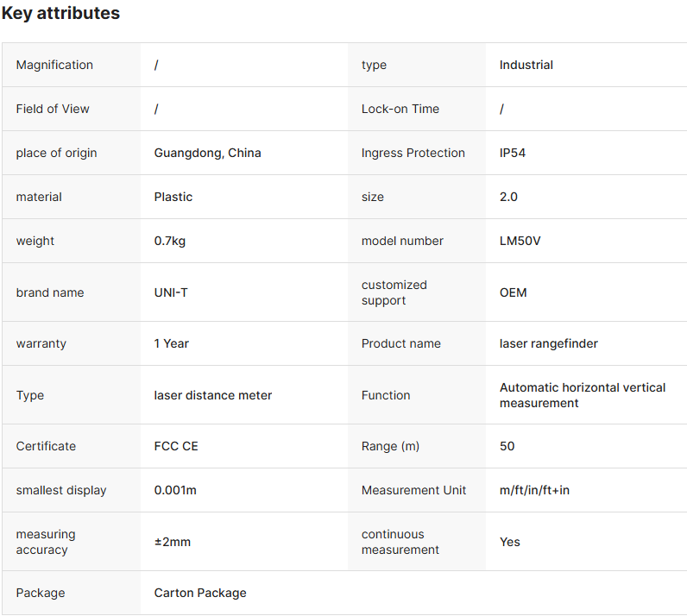This screenshot has height=616, width=687.
Task: Click the OEM customized support value
Action: click(x=513, y=292)
